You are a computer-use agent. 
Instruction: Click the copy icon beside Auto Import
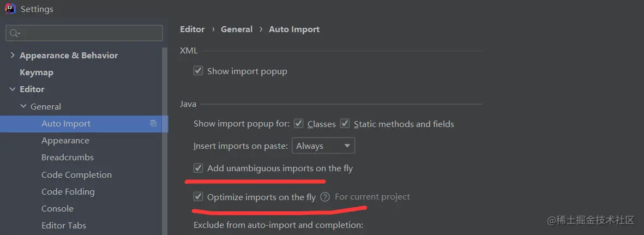click(154, 124)
